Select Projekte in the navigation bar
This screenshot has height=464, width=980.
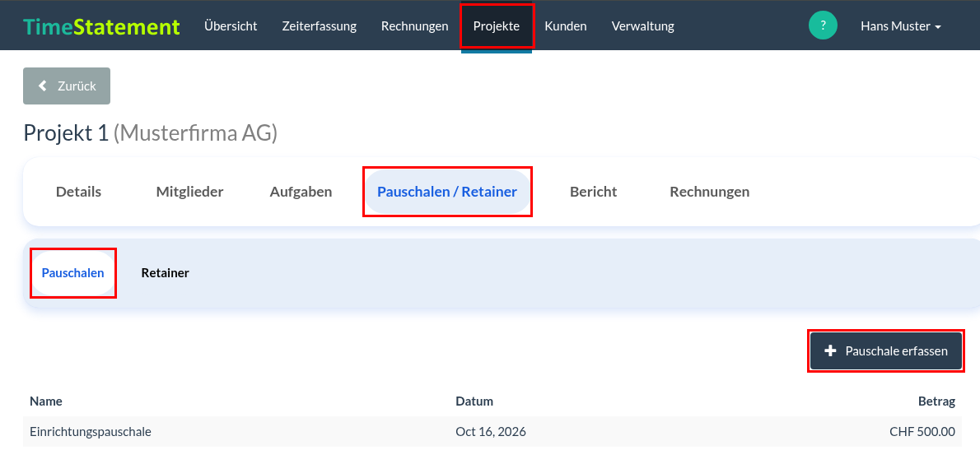497,26
